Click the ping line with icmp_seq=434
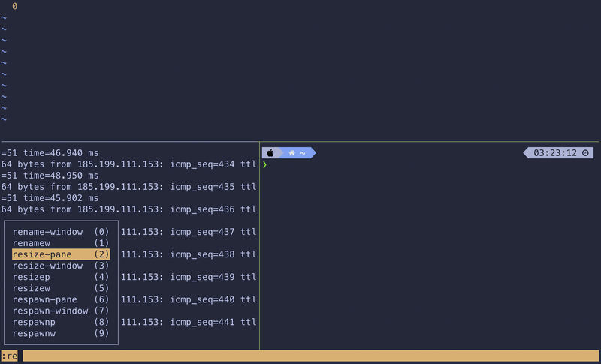The height and width of the screenshot is (364, 601). point(128,164)
